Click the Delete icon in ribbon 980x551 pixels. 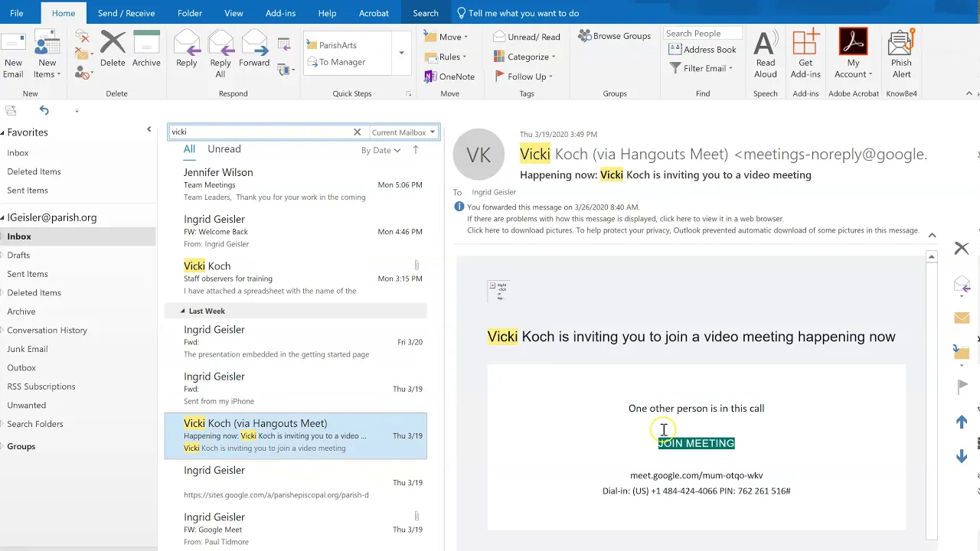(113, 50)
